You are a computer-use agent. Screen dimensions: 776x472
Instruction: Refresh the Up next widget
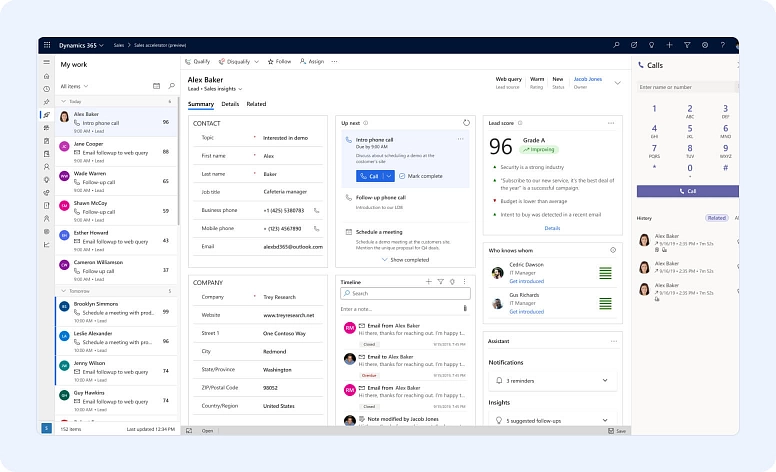click(466, 123)
